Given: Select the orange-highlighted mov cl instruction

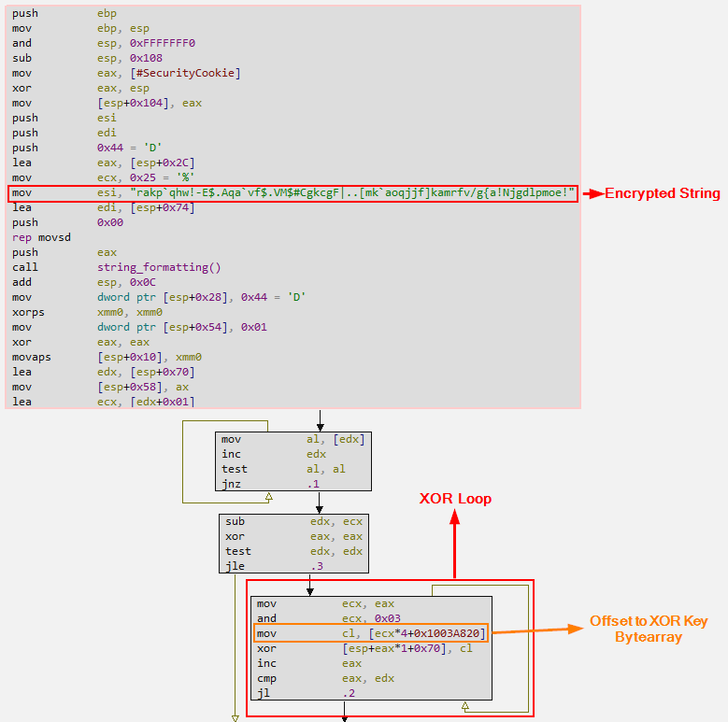Looking at the screenshot, I should 371,633.
